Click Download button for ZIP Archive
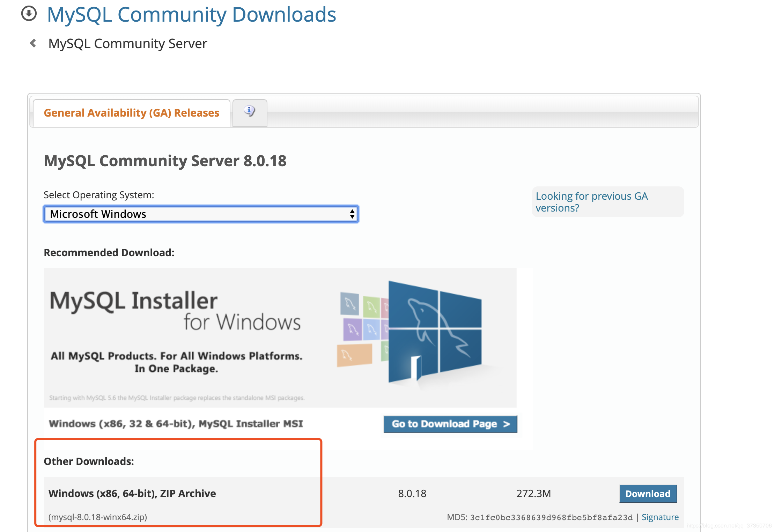Screen dimensions: 775x532 (648, 494)
